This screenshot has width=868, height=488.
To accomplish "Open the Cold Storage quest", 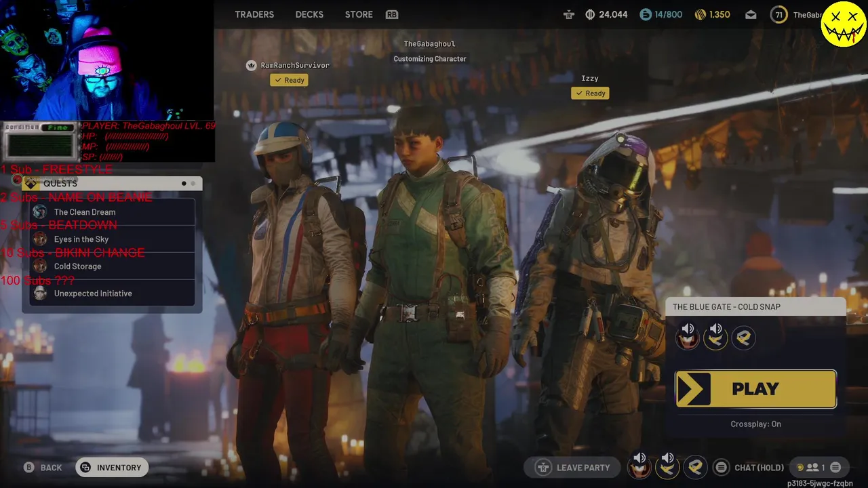I will 113,266.
